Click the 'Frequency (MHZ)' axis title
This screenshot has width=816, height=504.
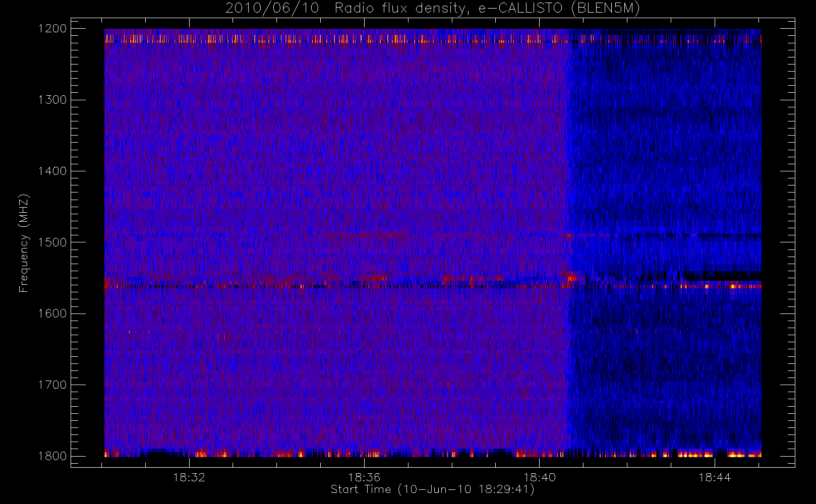(24, 243)
